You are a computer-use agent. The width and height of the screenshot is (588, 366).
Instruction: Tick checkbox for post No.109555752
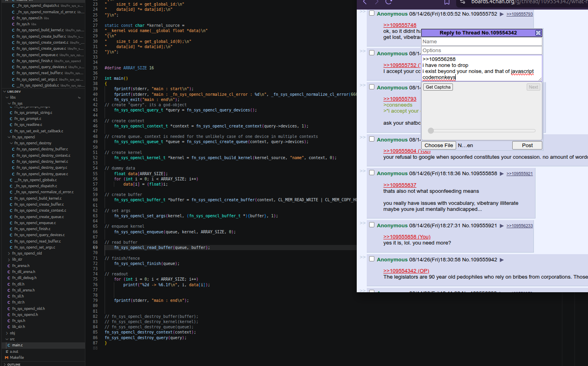(x=372, y=13)
